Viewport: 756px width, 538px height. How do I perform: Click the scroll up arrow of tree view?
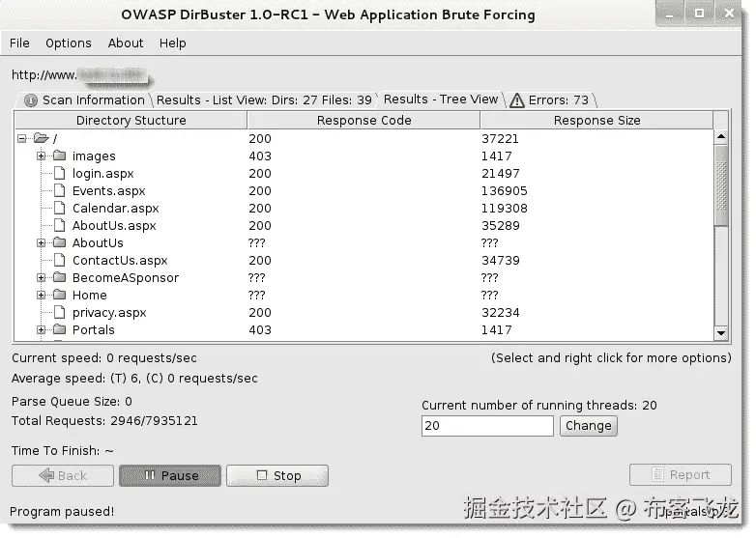point(721,137)
